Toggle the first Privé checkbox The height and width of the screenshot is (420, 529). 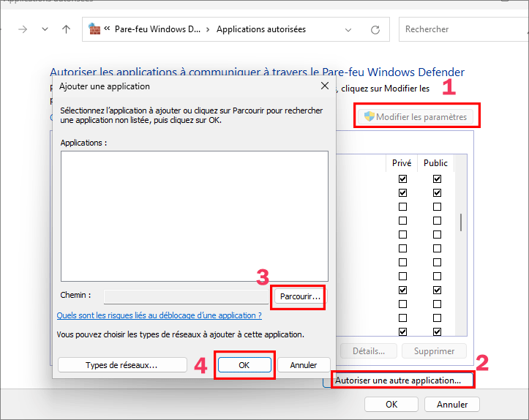point(402,179)
